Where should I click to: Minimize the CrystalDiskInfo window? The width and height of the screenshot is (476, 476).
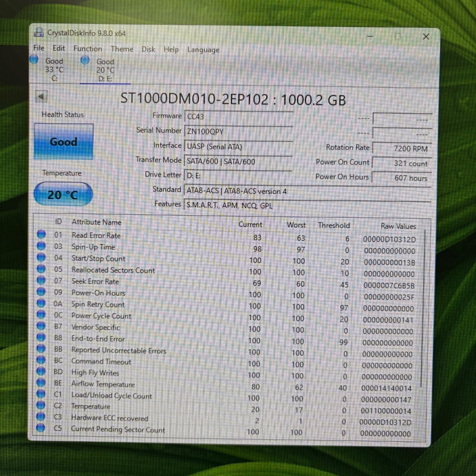(x=370, y=36)
